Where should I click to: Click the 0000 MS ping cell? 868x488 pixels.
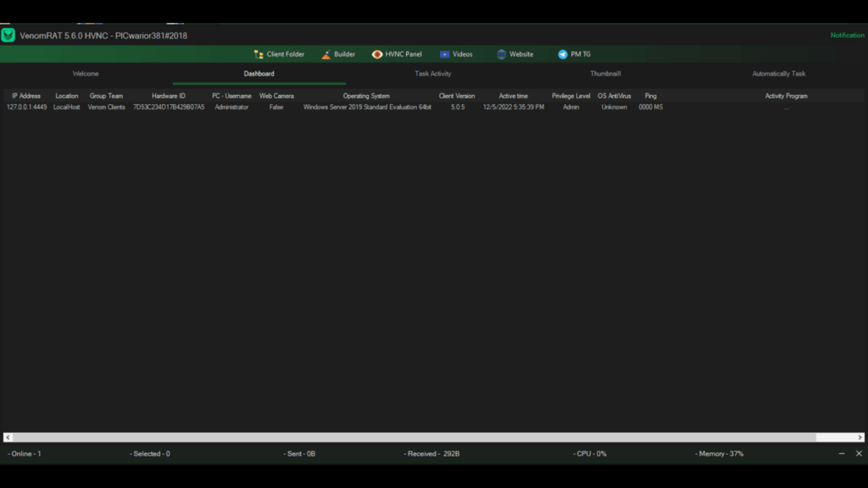pos(650,108)
